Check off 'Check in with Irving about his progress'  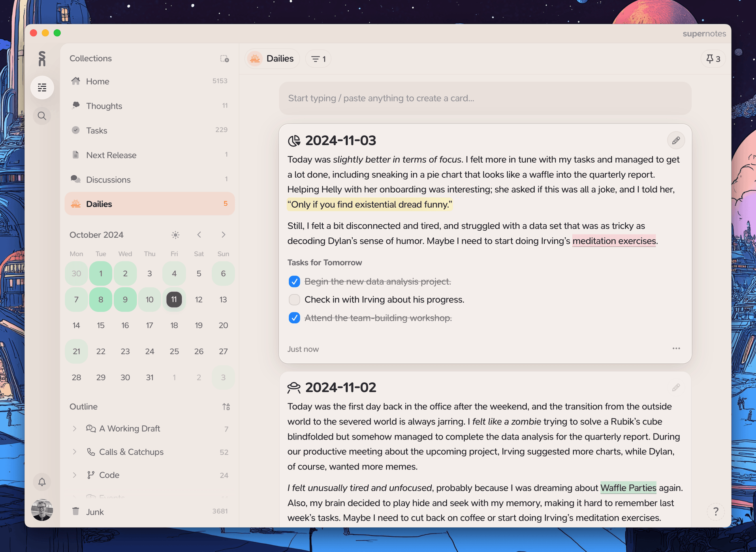point(294,300)
